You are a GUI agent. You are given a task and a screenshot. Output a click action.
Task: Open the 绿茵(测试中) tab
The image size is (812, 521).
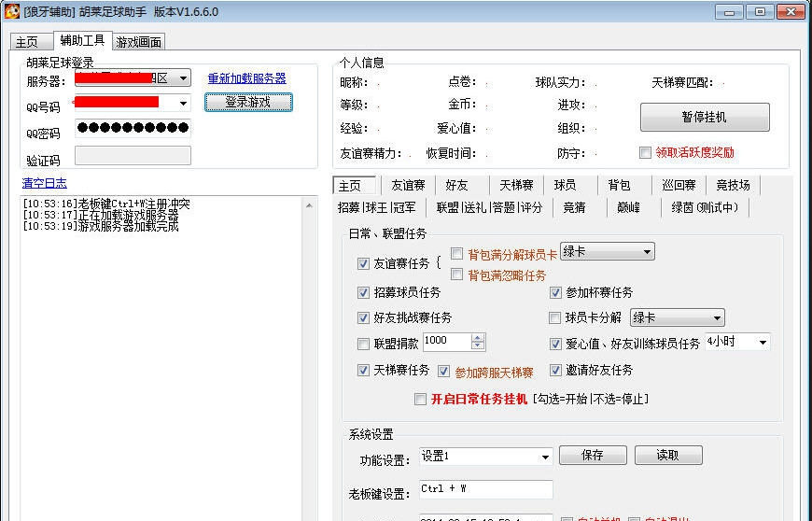(705, 207)
